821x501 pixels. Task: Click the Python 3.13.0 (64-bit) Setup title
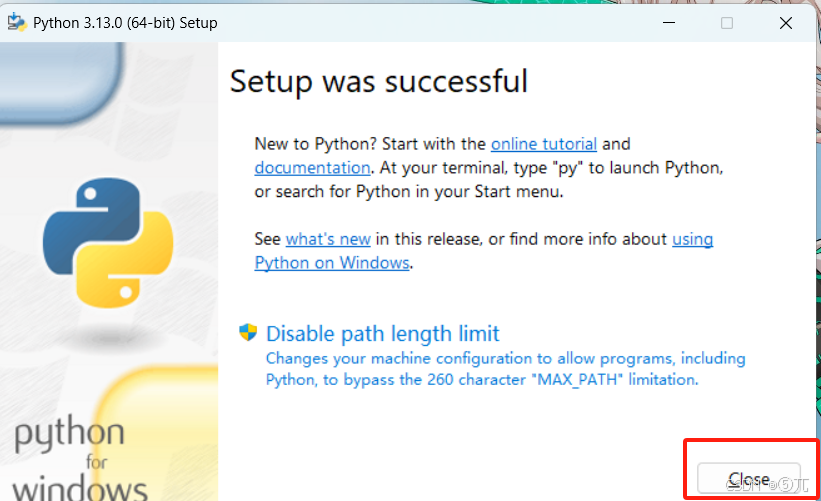click(x=125, y=23)
